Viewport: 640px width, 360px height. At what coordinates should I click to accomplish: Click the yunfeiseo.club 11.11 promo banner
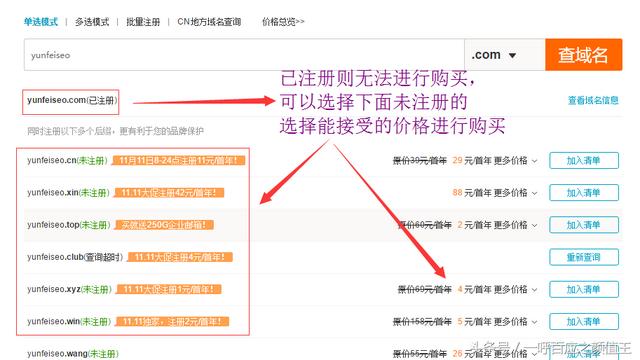180,257
